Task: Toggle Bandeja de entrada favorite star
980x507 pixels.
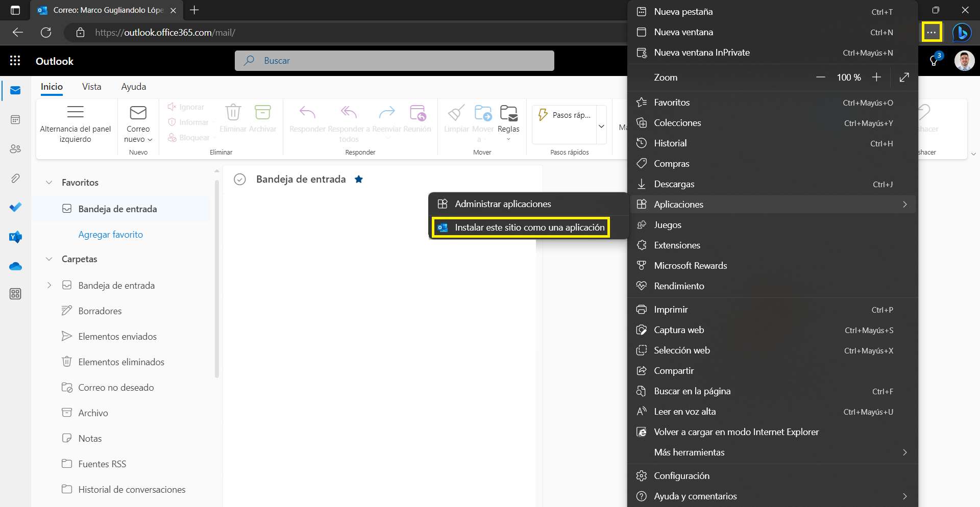Action: [359, 179]
